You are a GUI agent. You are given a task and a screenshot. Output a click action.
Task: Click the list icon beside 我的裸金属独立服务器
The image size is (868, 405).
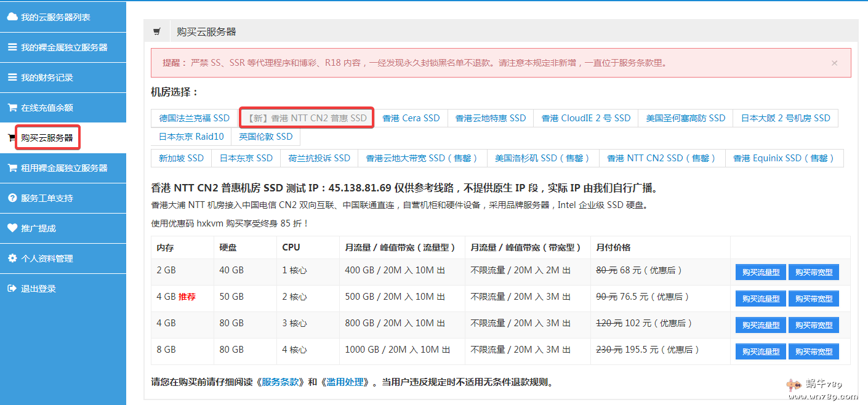pyautogui.click(x=12, y=47)
